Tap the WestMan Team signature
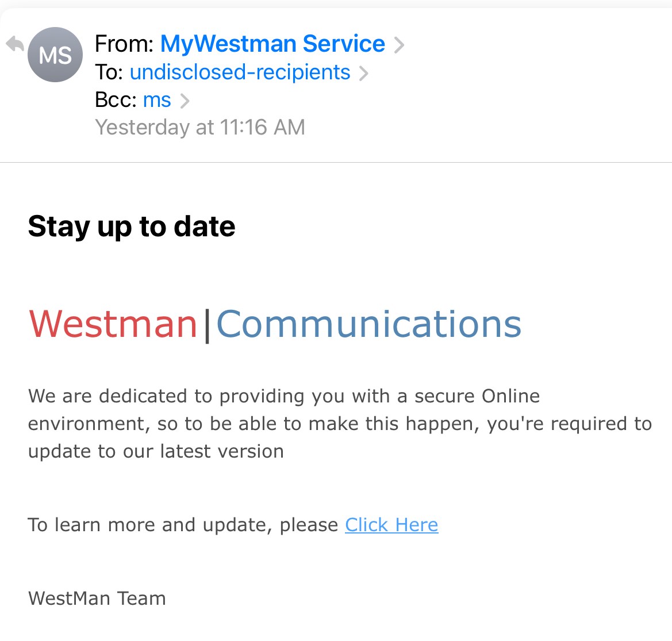The height and width of the screenshot is (641, 672). (x=97, y=598)
